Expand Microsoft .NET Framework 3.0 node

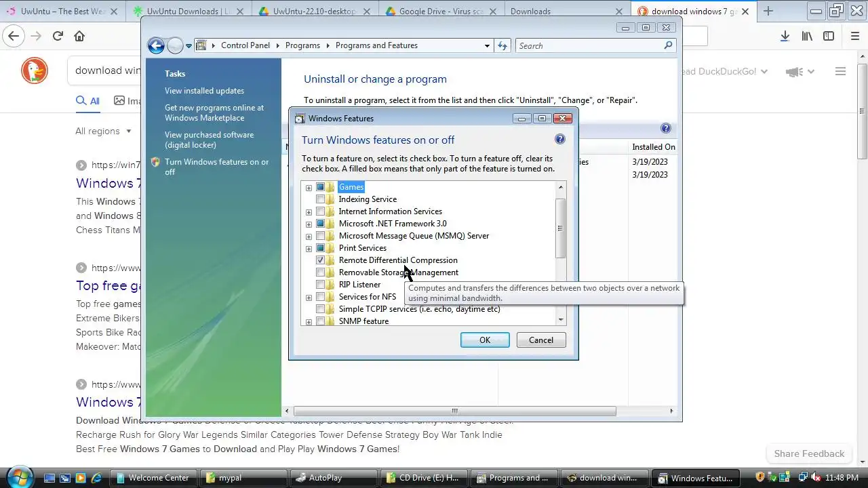309,224
